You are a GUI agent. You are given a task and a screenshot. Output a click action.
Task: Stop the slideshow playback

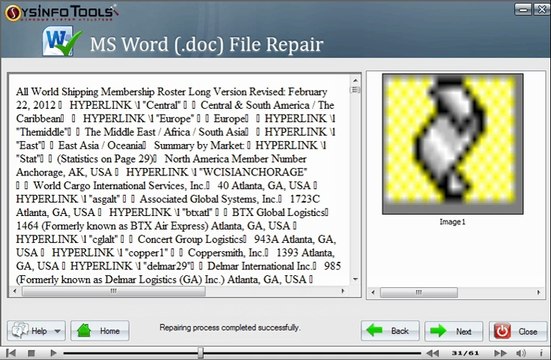click(x=31, y=353)
